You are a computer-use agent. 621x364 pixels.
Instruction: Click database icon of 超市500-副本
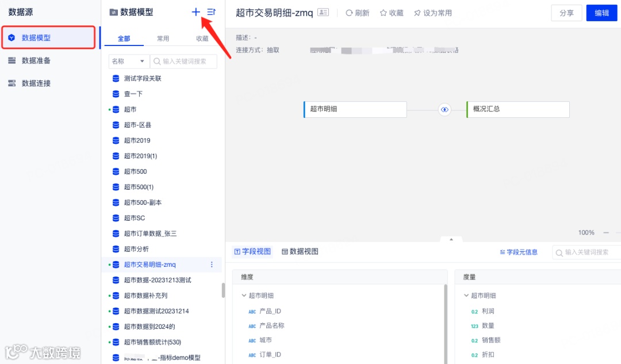tap(116, 202)
